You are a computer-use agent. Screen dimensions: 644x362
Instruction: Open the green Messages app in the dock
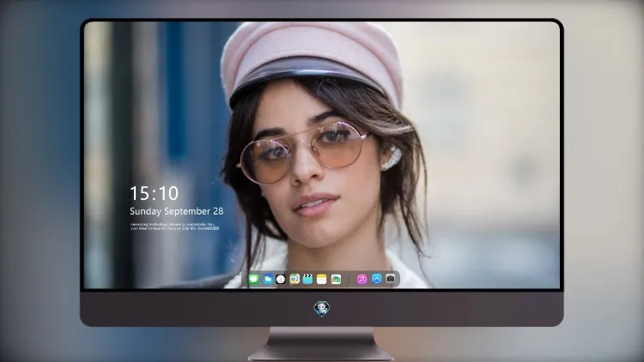pyautogui.click(x=254, y=280)
